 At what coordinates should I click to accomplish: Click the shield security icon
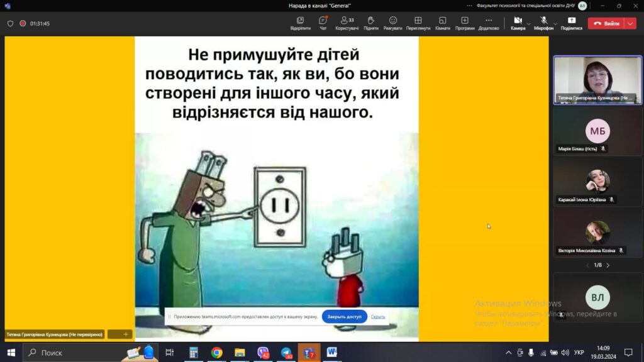pos(10,23)
